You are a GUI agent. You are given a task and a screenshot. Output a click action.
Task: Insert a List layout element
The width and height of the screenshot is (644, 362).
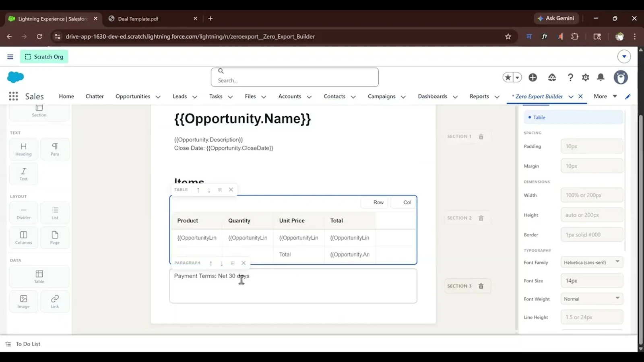[55, 213]
